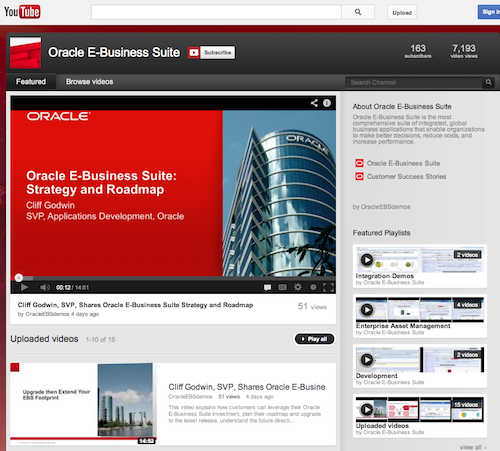500x451 pixels.
Task: Toggle closed captions on the player
Action: coord(282,287)
